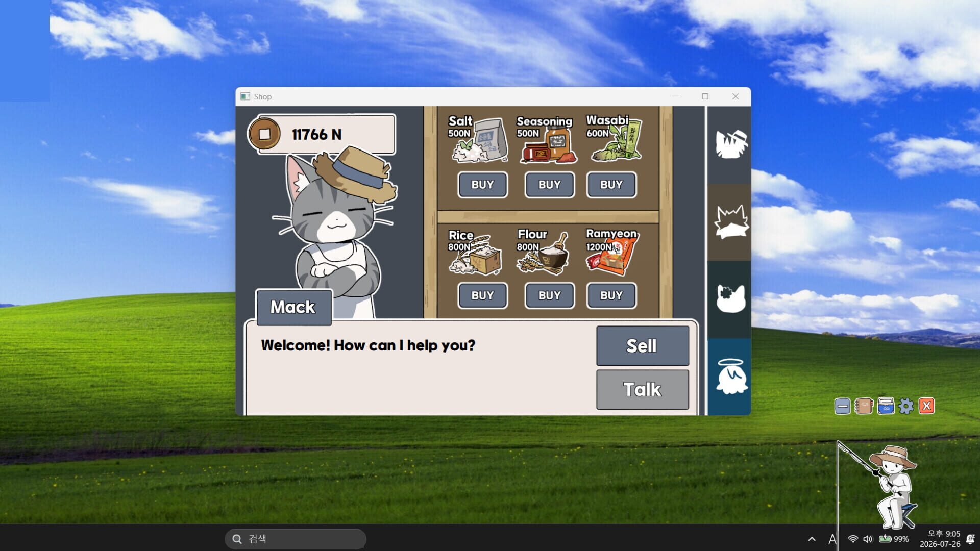Select the Seasoning jar icon
This screenshot has height=551, width=980.
(549, 145)
